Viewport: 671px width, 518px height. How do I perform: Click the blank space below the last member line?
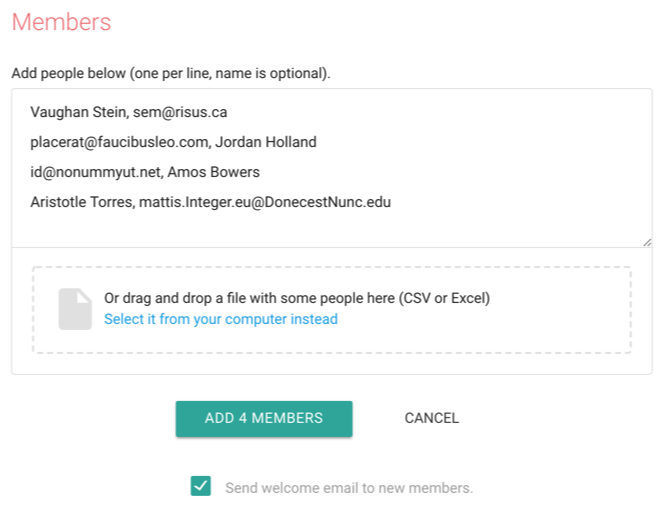[330, 227]
